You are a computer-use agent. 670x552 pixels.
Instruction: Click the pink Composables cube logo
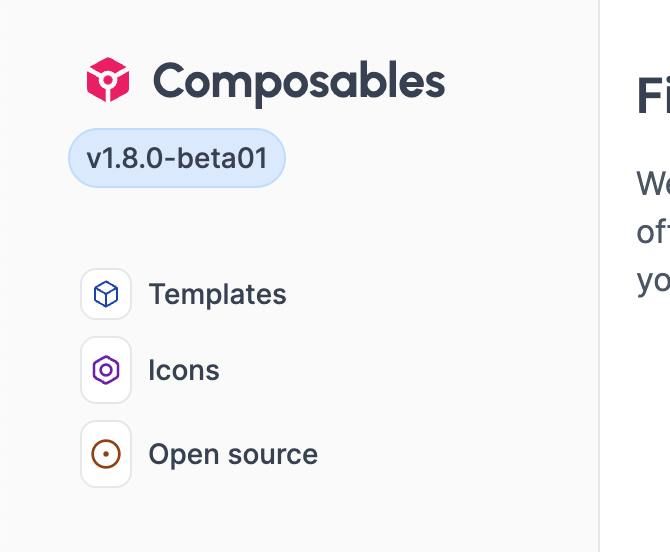click(108, 80)
